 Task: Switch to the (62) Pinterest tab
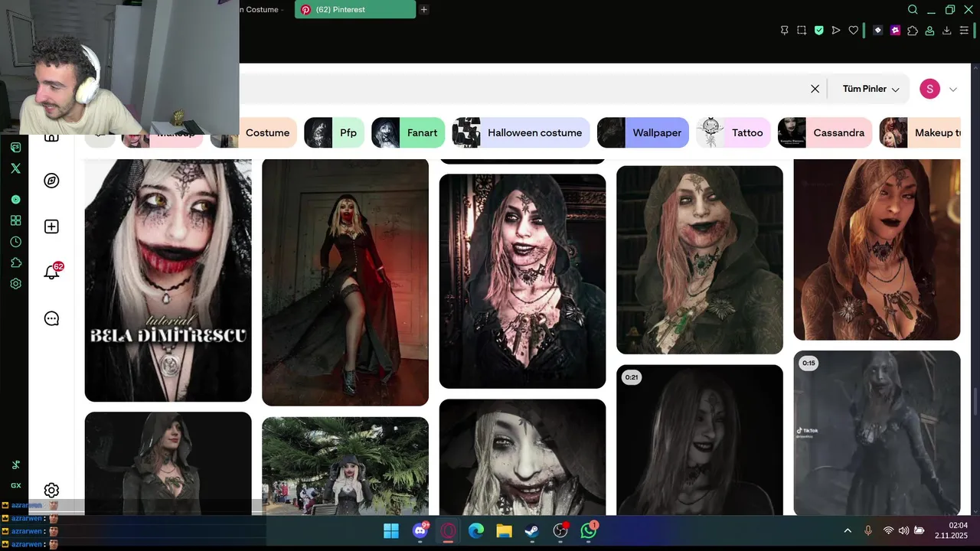[x=355, y=10]
